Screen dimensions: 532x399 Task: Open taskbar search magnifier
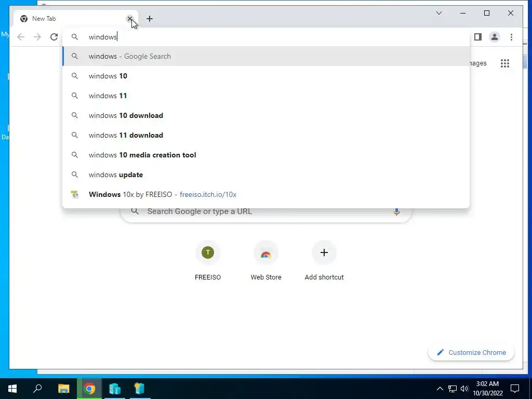point(37,389)
